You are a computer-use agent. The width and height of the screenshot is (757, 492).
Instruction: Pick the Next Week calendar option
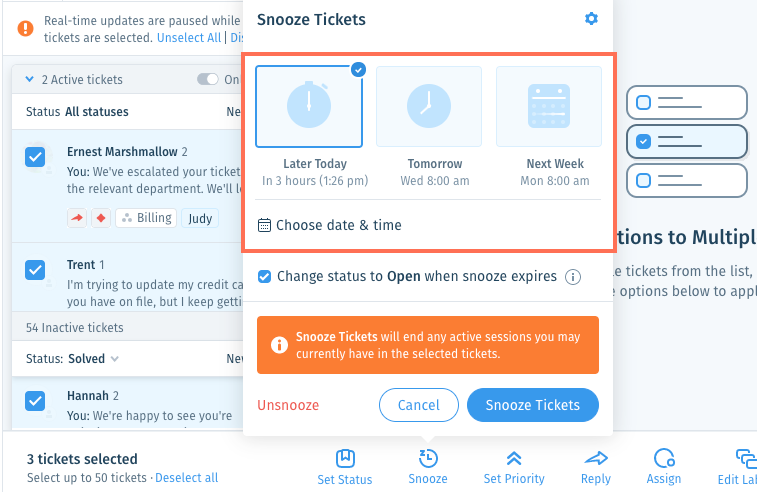point(549,106)
